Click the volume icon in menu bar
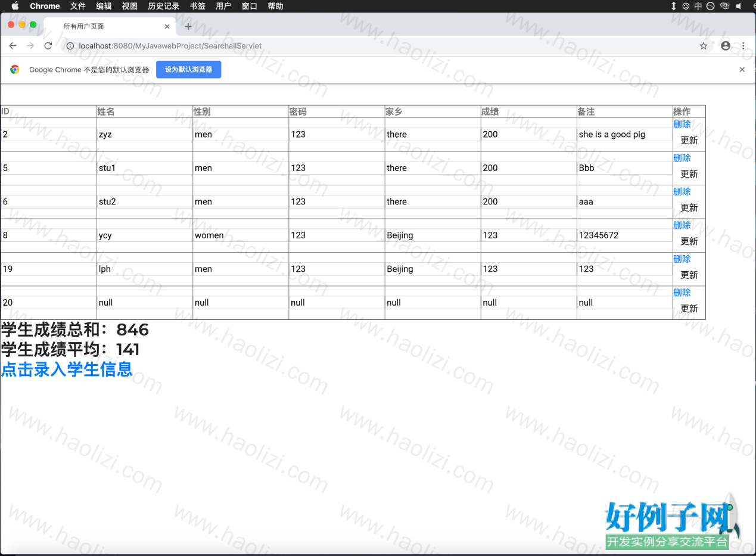 click(739, 6)
